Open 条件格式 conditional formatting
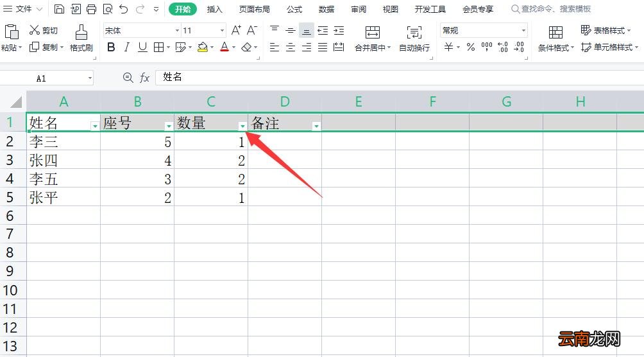This screenshot has width=644, height=357. tap(555, 39)
